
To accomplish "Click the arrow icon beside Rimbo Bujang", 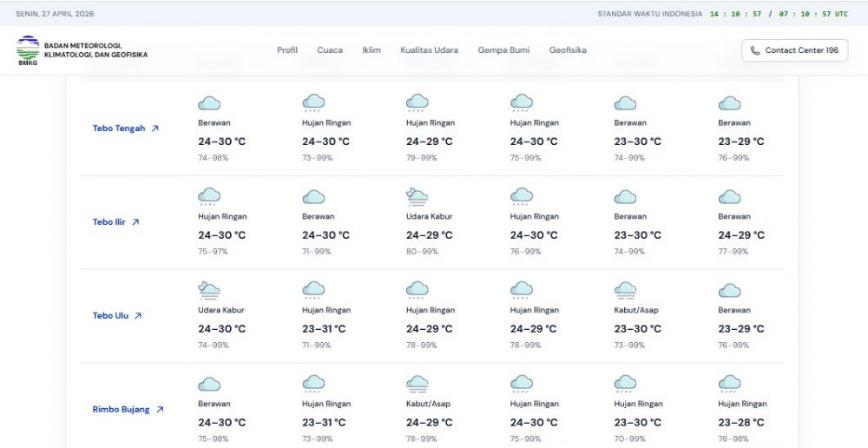I will click(x=160, y=410).
